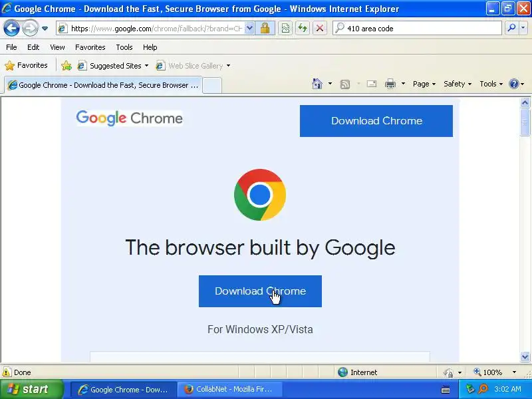
Task: Open the Safety command bar menu
Action: tap(458, 84)
